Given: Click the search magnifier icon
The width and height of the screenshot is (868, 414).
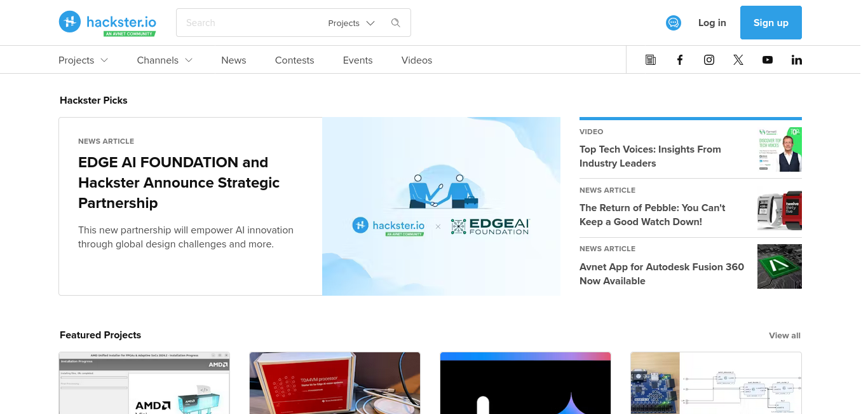Looking at the screenshot, I should 395,23.
